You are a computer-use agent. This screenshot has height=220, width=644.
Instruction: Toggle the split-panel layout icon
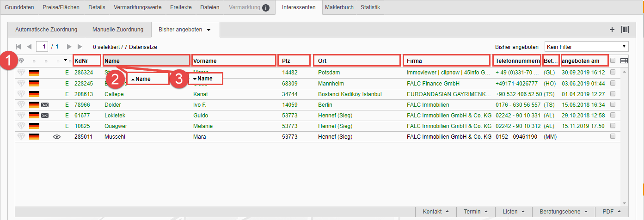(x=625, y=30)
